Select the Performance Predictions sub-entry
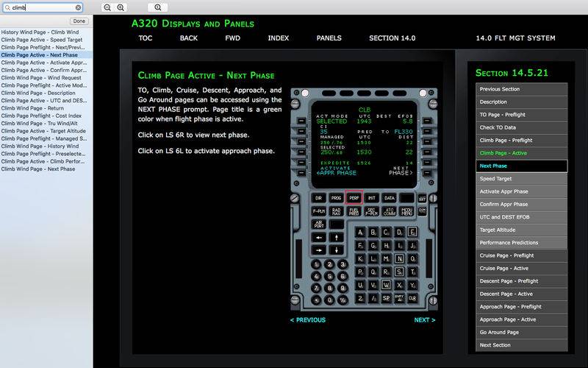Screen dimensions: 588x368 [521, 243]
